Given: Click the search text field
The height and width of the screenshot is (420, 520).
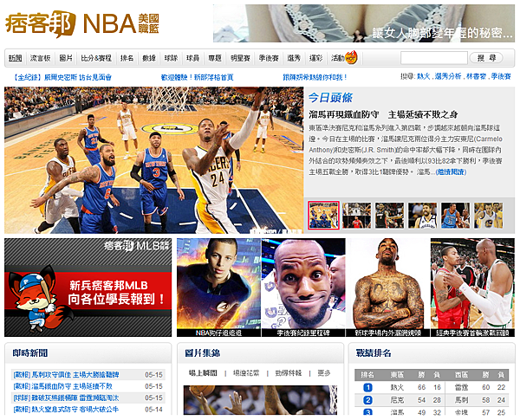Looking at the screenshot, I should [x=434, y=58].
